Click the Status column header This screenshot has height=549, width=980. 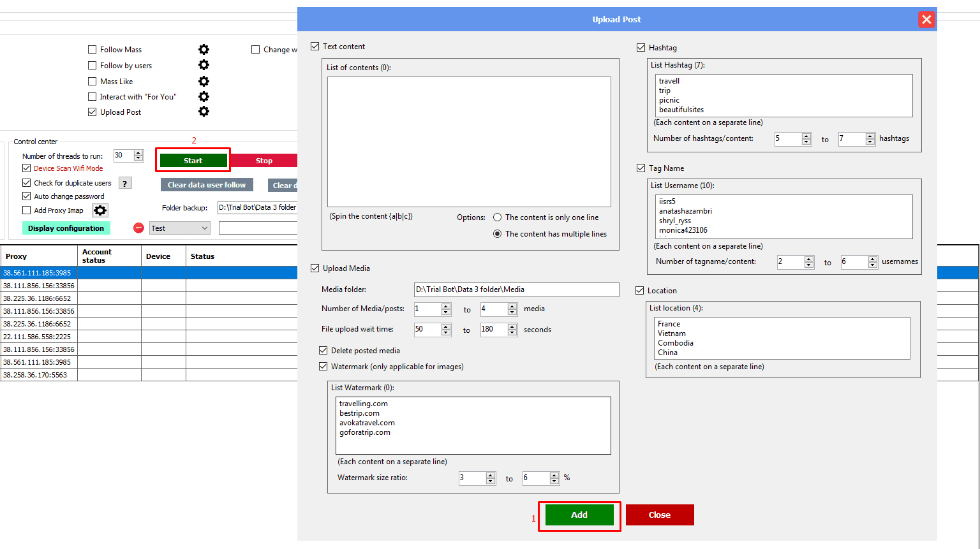tap(202, 256)
